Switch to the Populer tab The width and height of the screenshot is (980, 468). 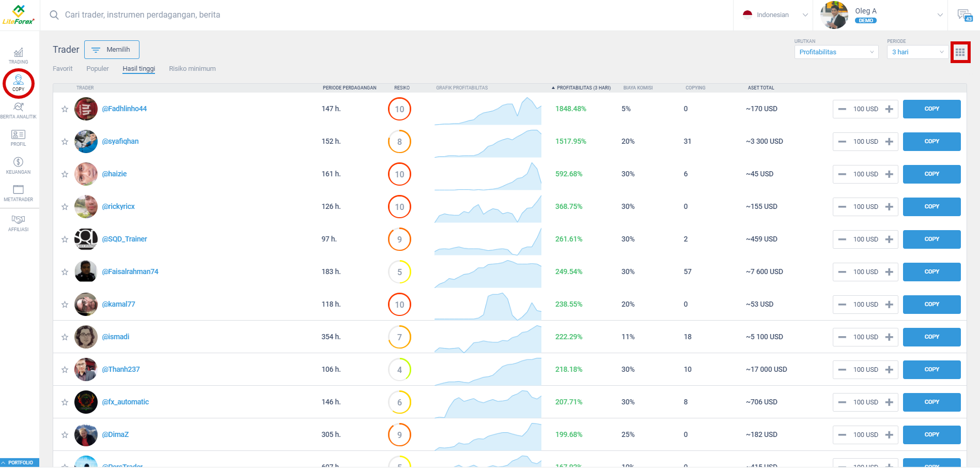(x=97, y=68)
